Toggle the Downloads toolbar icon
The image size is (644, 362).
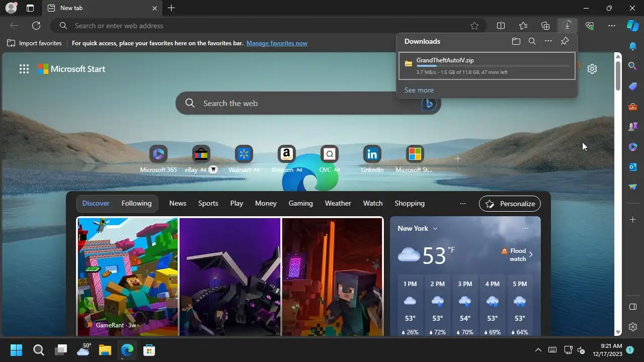click(568, 26)
